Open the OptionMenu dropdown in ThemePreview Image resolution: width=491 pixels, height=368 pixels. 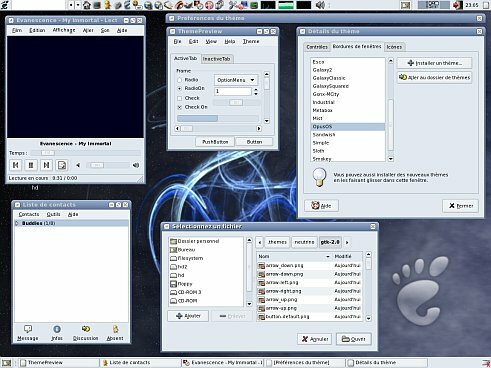(x=236, y=80)
